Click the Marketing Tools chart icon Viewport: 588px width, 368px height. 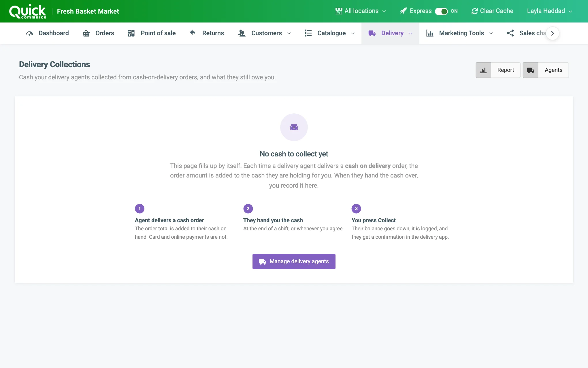(x=430, y=33)
